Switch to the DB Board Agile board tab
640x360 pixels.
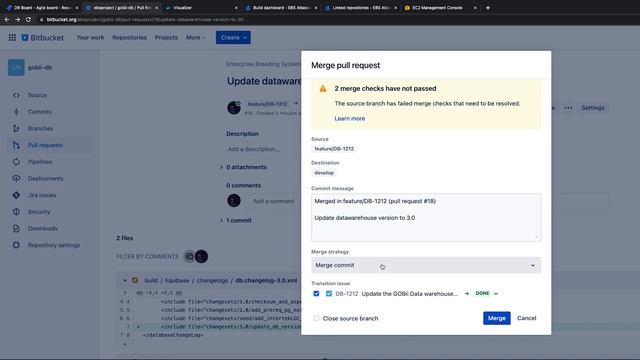(42, 8)
